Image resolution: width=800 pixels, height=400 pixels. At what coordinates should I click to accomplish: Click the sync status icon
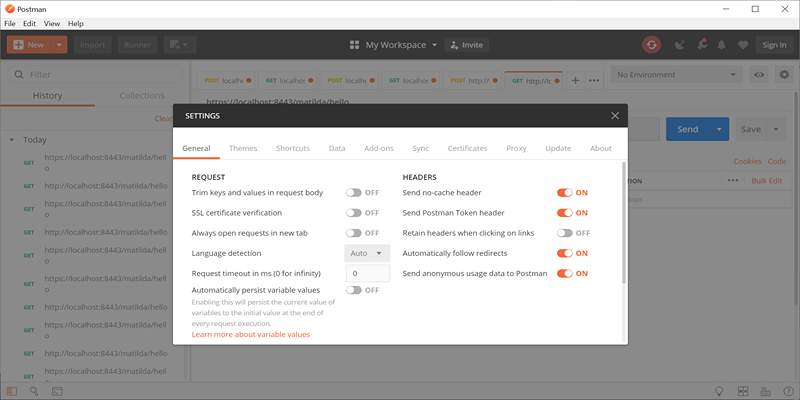[x=651, y=45]
